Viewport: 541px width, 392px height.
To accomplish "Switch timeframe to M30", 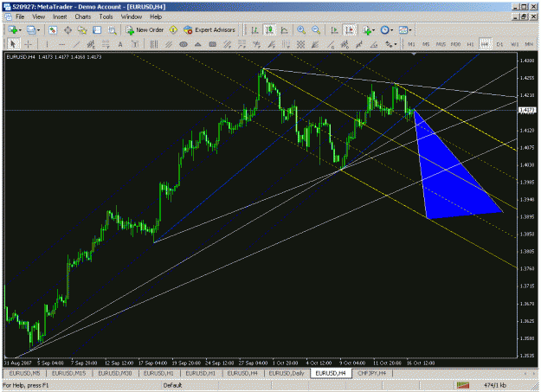I will pyautogui.click(x=456, y=44).
